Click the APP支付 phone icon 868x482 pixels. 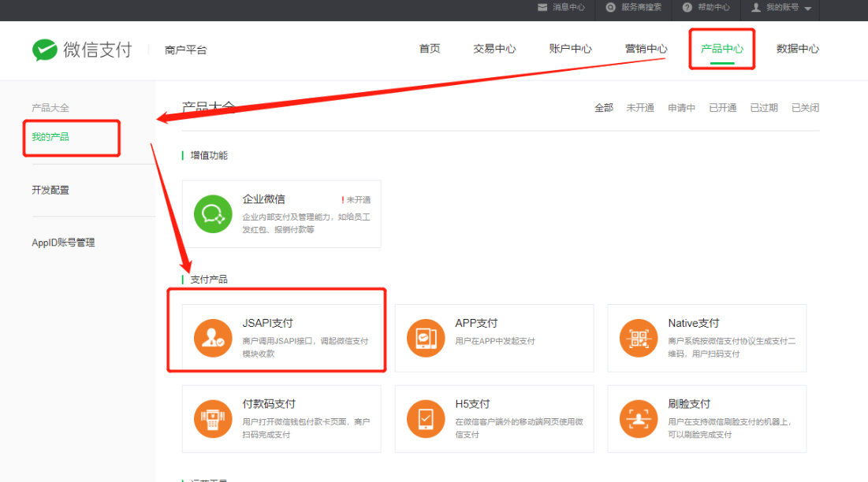click(426, 338)
